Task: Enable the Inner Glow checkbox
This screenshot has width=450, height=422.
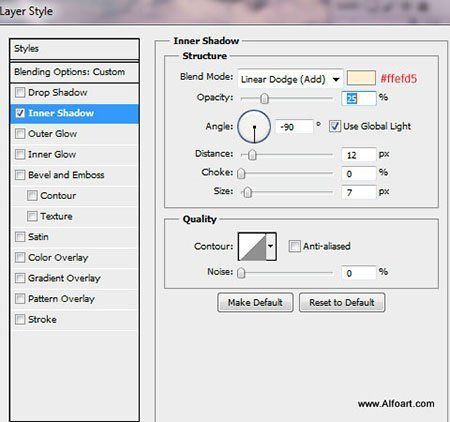Action: [20, 154]
